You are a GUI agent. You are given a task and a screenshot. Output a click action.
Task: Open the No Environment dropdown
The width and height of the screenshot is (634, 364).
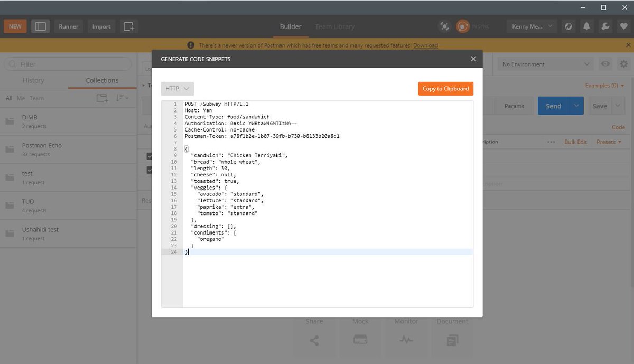[546, 64]
